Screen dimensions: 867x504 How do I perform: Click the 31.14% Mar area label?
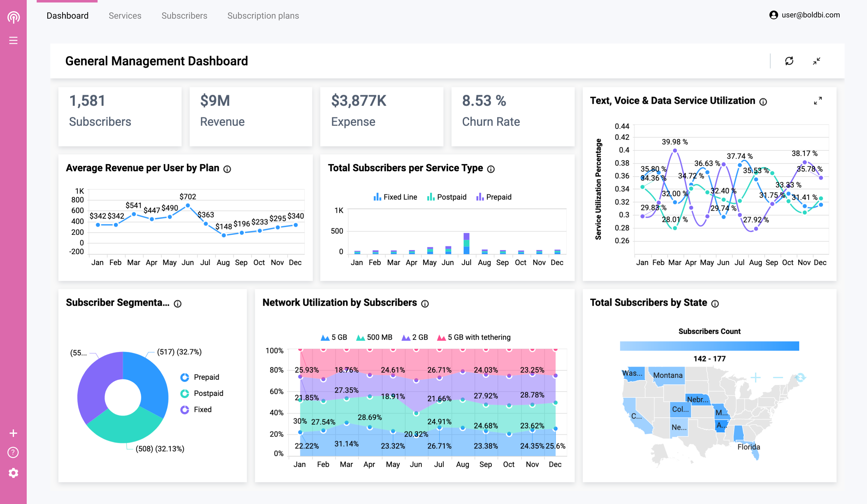346,444
